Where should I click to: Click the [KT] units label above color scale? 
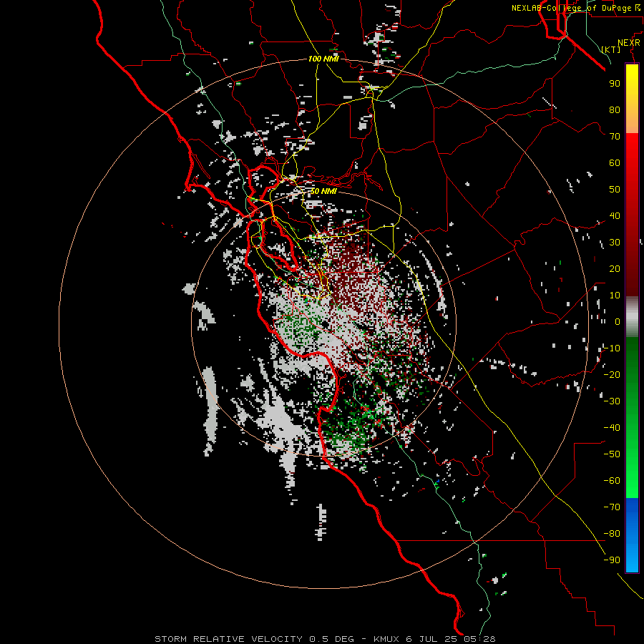(x=610, y=50)
